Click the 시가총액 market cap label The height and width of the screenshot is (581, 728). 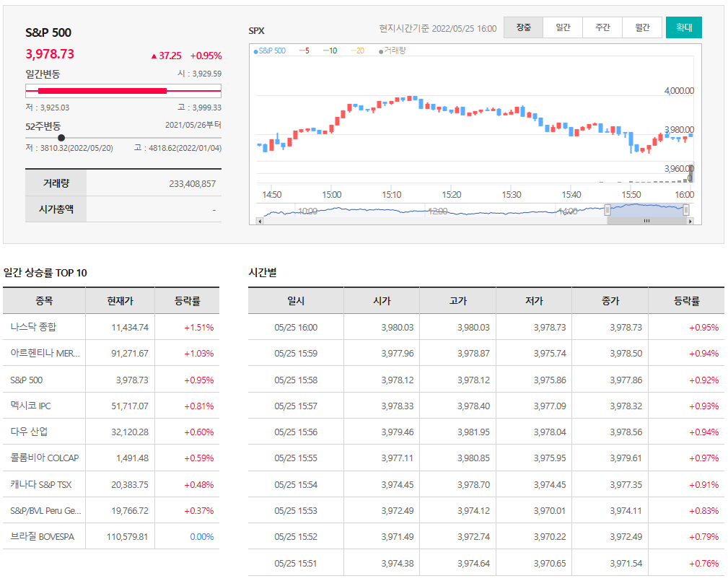(x=56, y=209)
